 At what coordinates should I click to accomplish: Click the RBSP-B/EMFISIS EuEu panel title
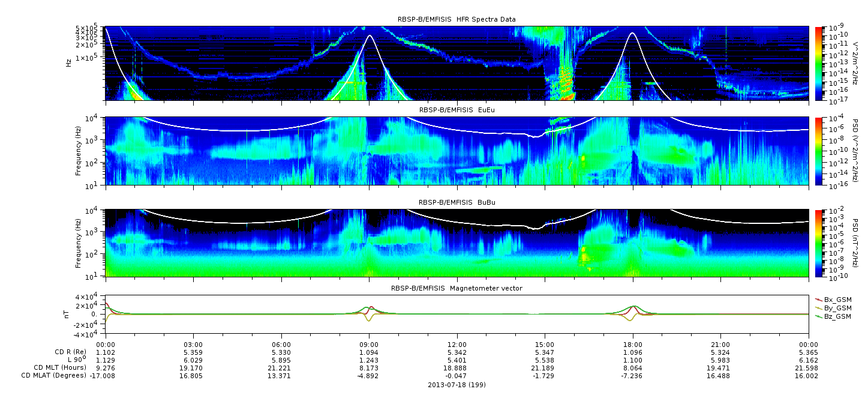(456, 110)
